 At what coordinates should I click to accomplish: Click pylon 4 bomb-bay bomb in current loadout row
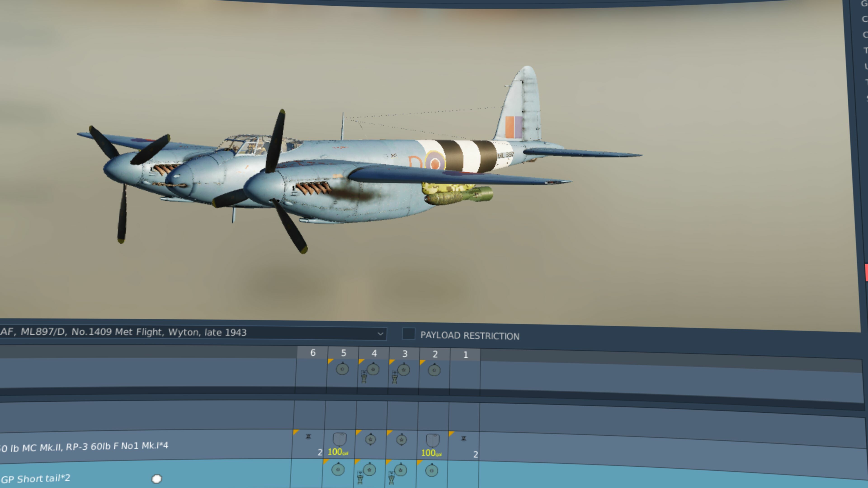point(373,369)
